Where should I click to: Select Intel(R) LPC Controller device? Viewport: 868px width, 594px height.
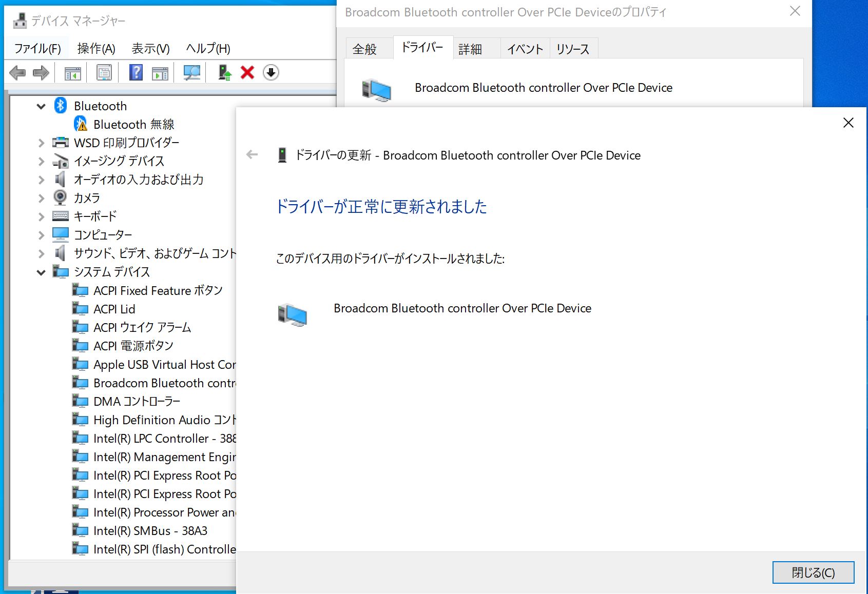tap(164, 438)
